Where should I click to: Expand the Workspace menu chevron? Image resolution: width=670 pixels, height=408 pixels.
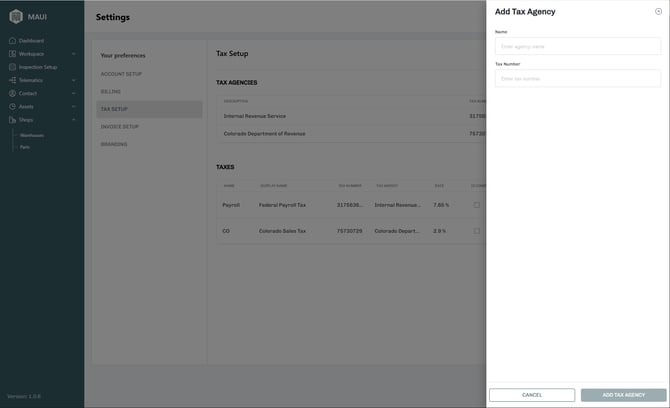click(74, 54)
